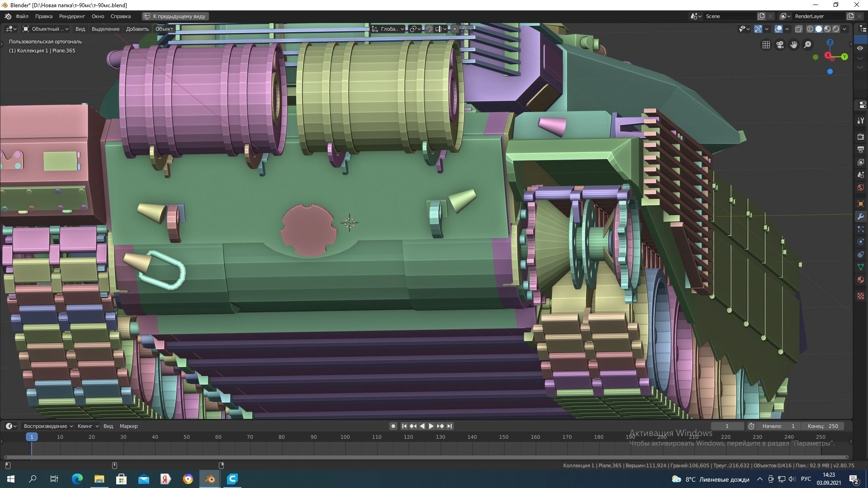This screenshot has width=868, height=488.
Task: Open the Render properties camera tab
Action: [x=860, y=136]
